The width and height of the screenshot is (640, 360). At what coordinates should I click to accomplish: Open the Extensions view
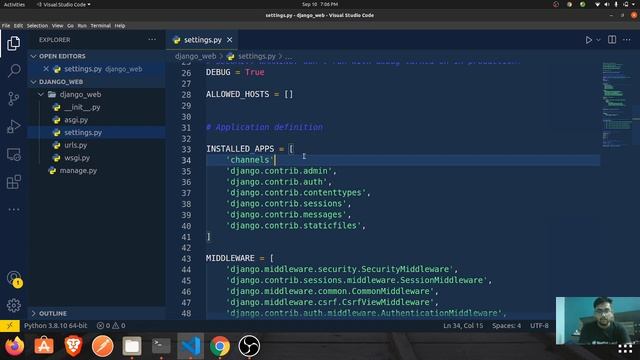click(x=13, y=182)
